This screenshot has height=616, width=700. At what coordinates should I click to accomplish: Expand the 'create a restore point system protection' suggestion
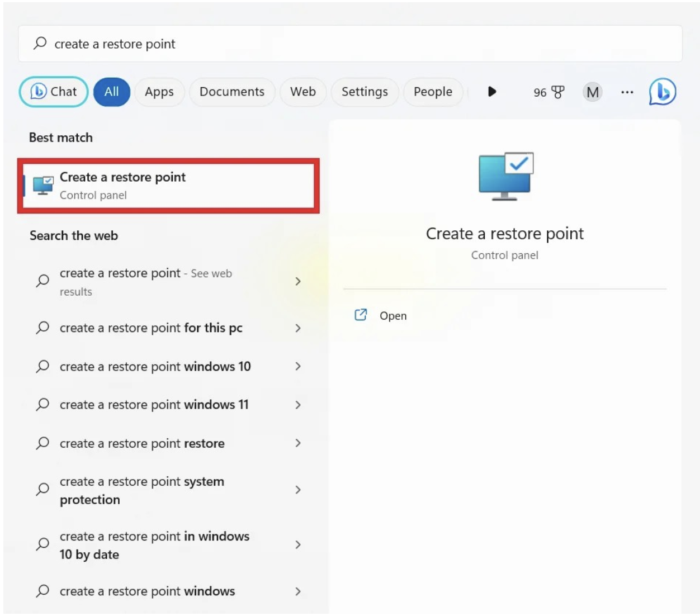pos(299,490)
